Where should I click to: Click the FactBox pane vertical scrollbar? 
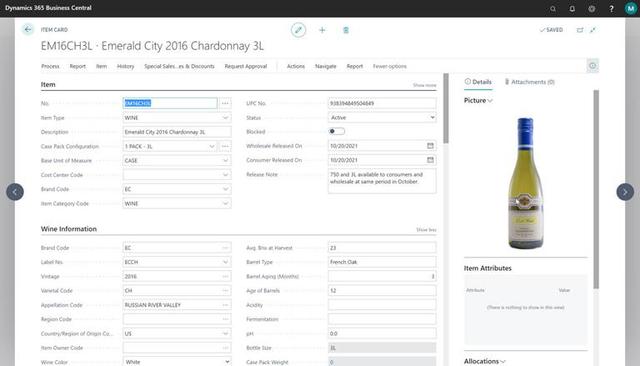point(596,189)
